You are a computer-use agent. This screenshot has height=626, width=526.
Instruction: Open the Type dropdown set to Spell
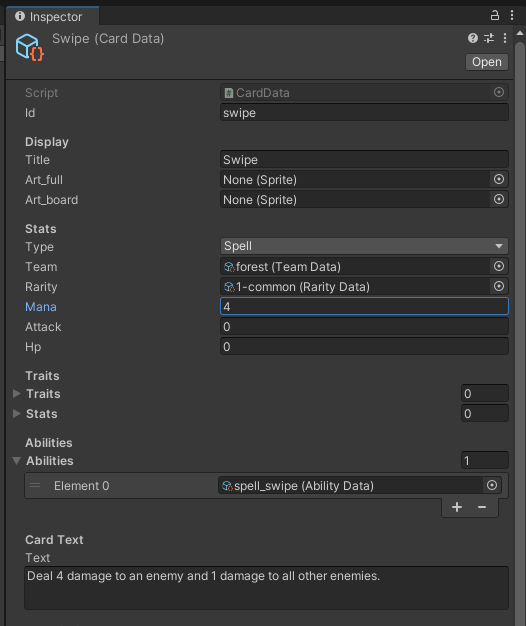[x=364, y=246]
